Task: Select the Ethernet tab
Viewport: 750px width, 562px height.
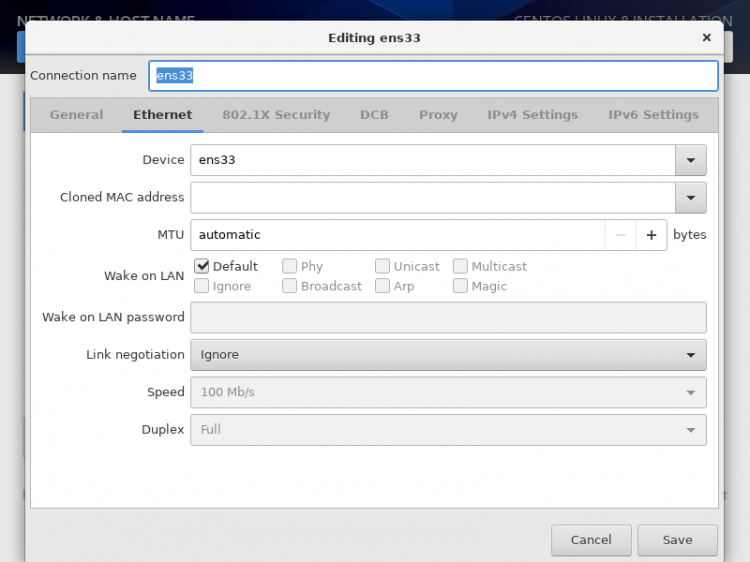Action: [163, 115]
